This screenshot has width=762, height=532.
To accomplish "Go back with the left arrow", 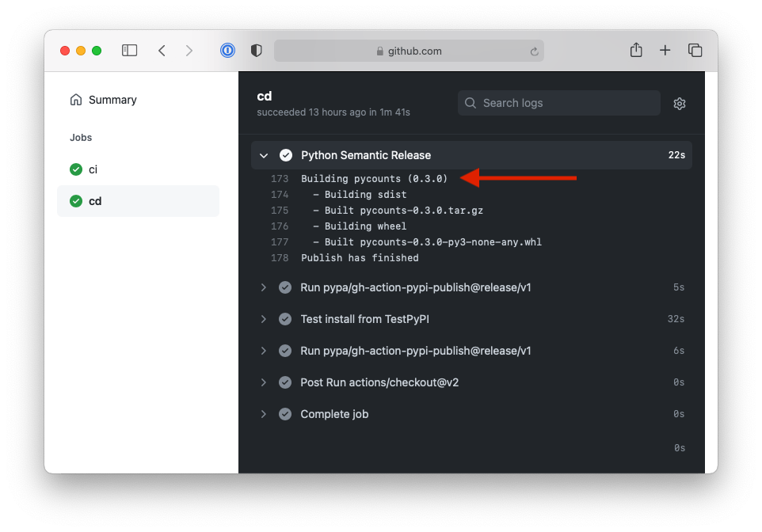I will point(162,51).
